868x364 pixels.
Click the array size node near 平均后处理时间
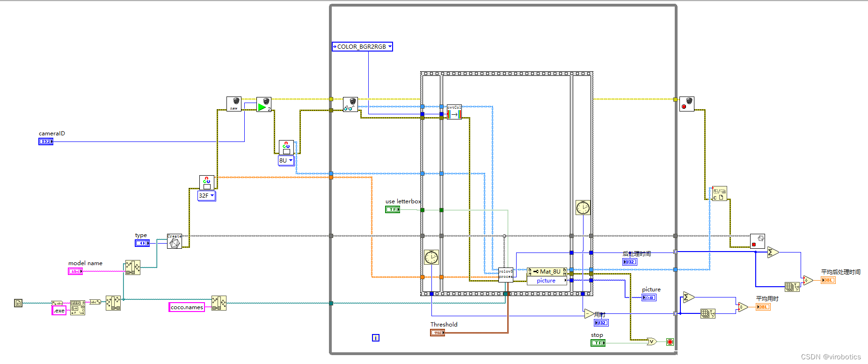[x=792, y=287]
